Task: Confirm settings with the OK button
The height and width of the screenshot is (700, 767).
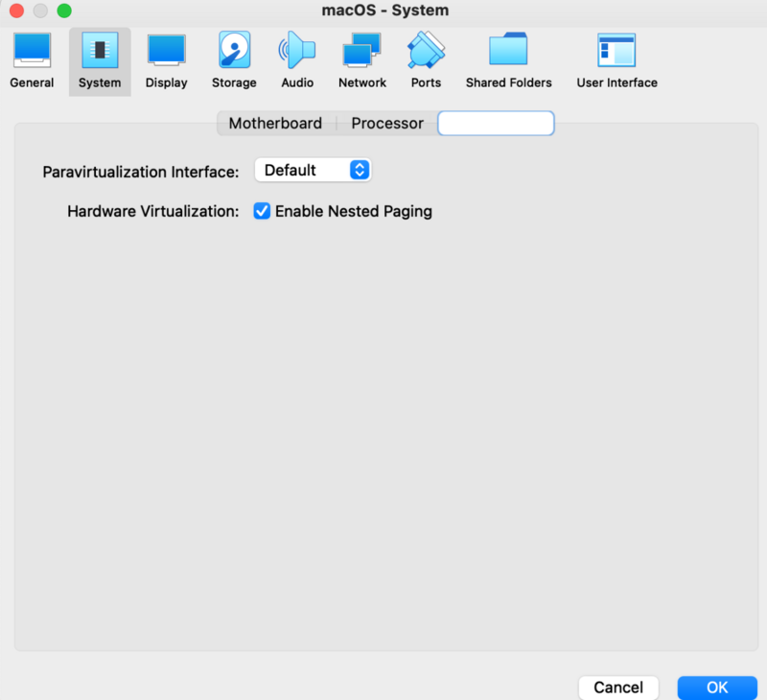Action: (716, 688)
